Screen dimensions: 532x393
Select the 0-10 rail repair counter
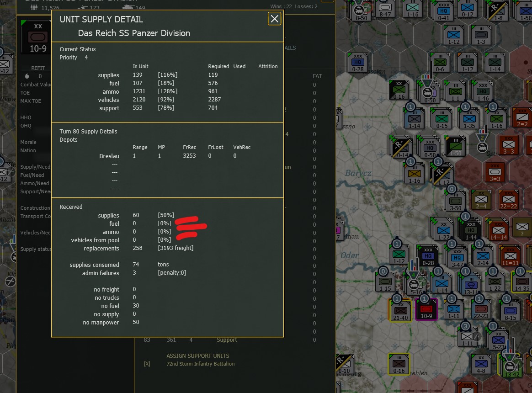345,365
